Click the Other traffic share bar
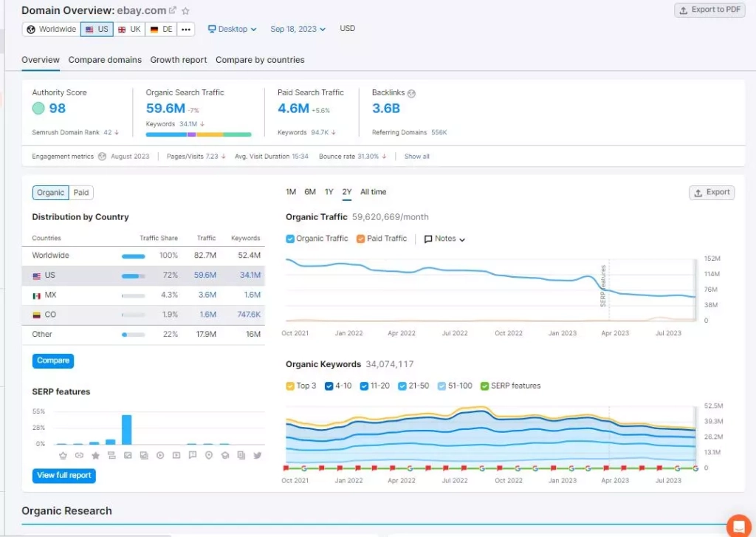Image resolution: width=756 pixels, height=537 pixels. tap(134, 335)
